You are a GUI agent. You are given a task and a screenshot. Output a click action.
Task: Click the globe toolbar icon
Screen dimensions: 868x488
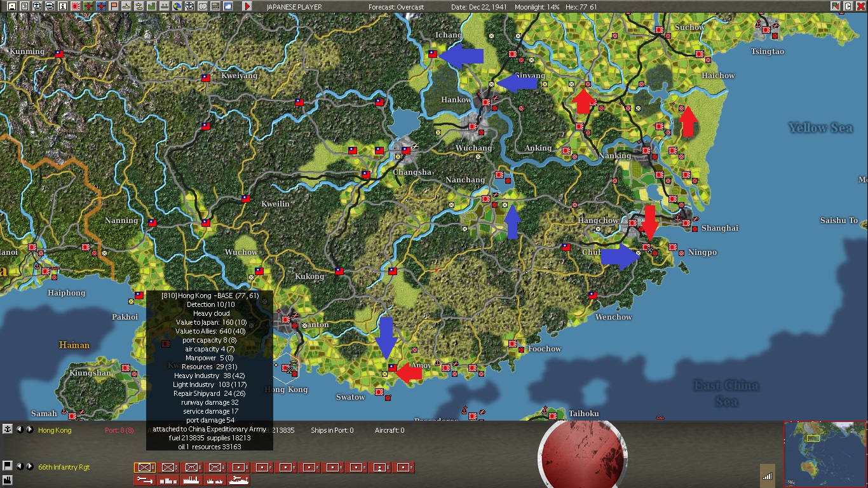click(177, 6)
